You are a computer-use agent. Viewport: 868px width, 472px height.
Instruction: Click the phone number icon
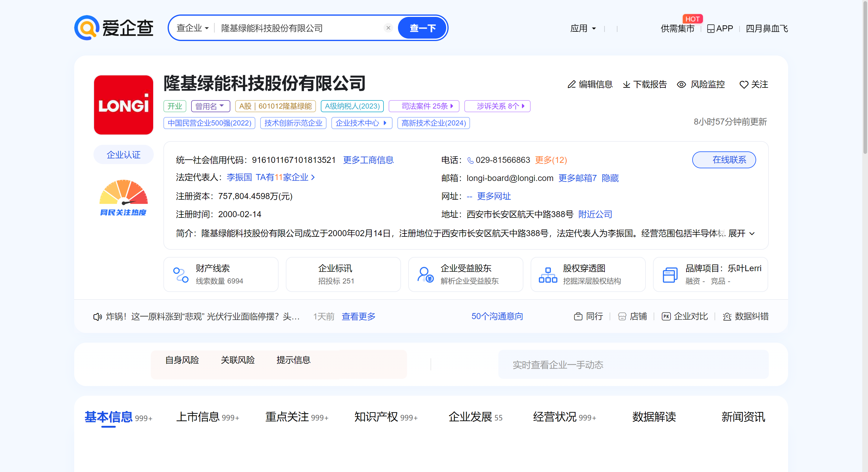click(x=470, y=160)
